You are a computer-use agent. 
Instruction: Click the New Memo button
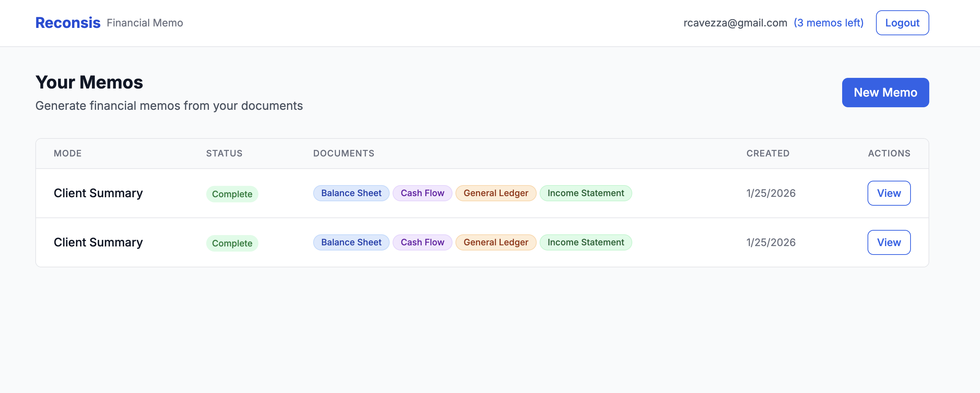(885, 92)
